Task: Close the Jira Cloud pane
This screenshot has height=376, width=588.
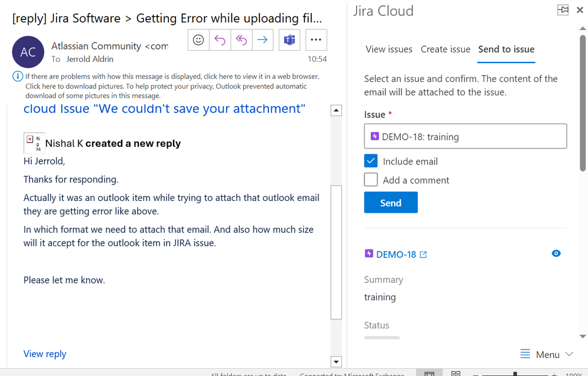Action: (580, 10)
